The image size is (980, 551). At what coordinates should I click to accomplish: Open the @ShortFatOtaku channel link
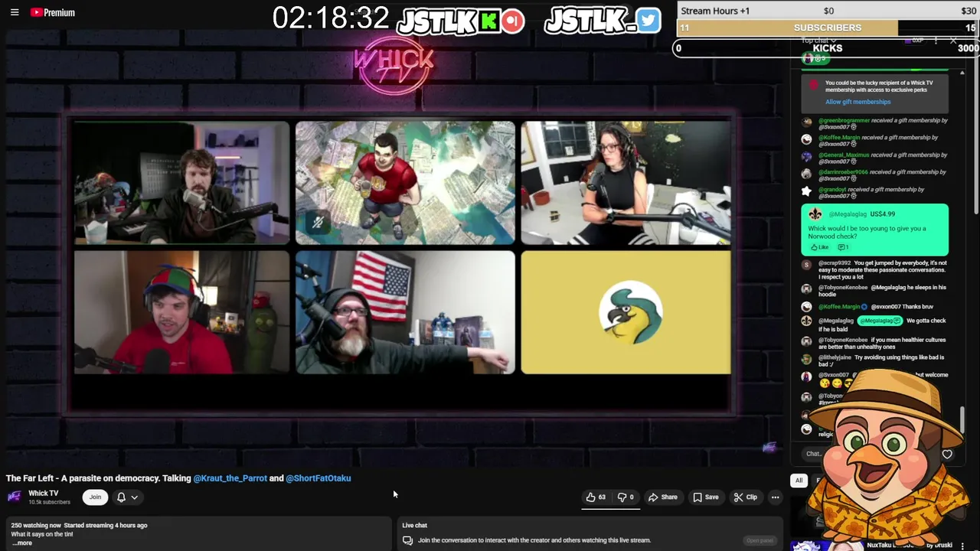[x=318, y=478]
